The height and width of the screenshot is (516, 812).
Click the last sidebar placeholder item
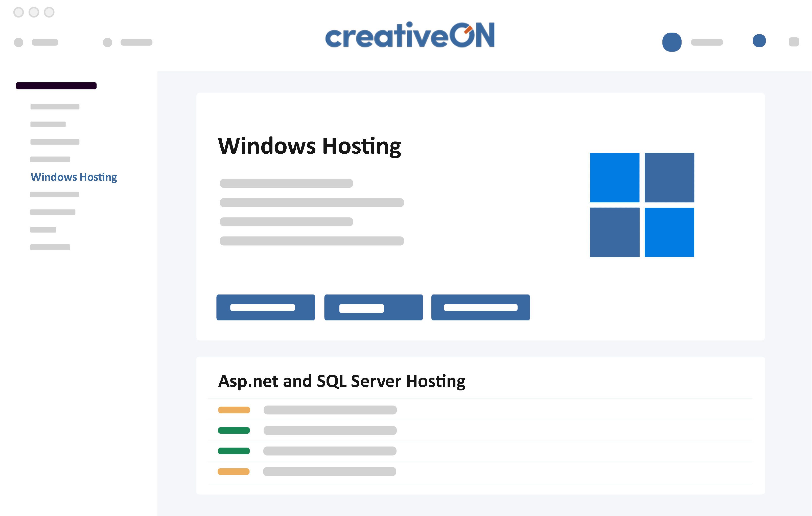point(50,247)
